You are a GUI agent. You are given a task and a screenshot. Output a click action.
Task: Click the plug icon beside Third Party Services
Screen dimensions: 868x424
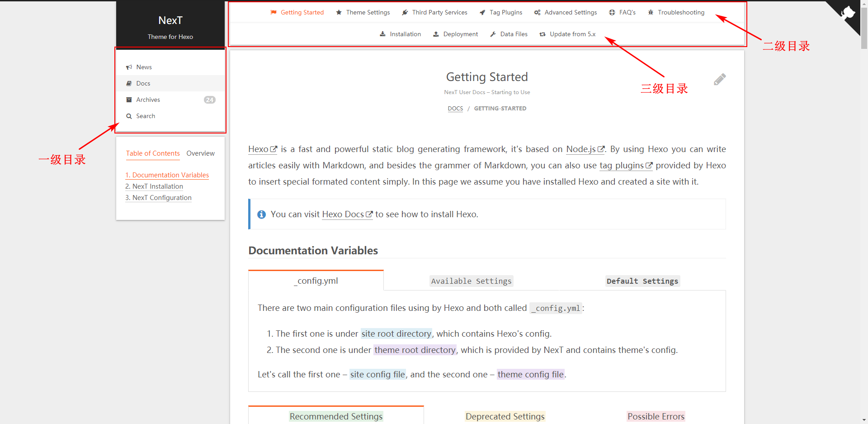tap(405, 12)
